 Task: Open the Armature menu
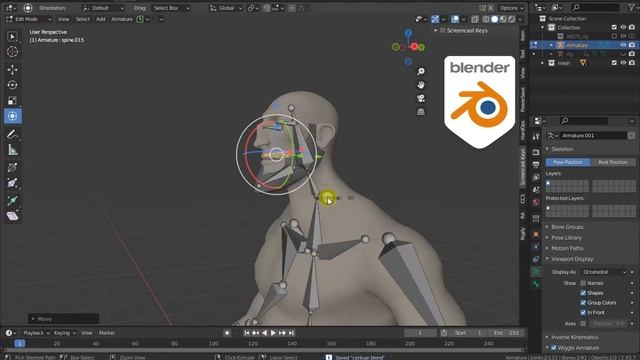tap(122, 19)
